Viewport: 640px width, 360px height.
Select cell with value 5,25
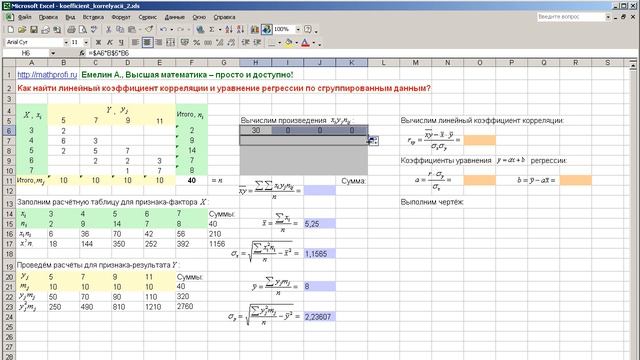click(x=320, y=224)
